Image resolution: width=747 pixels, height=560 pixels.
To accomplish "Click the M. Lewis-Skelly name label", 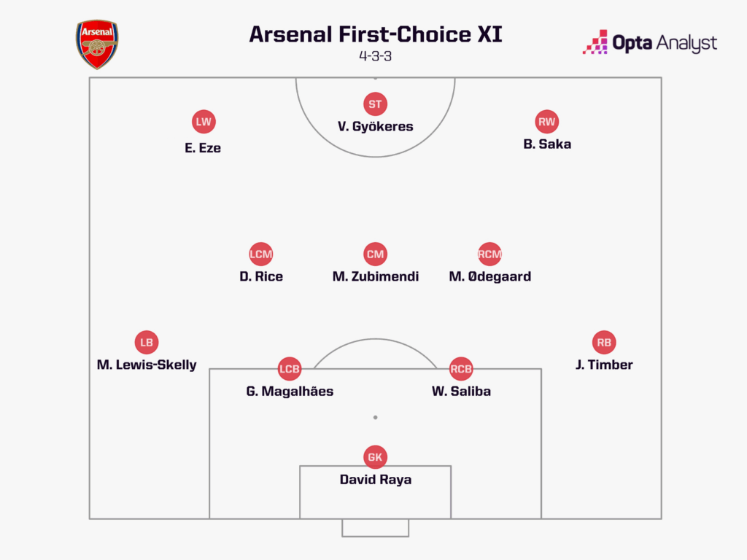I will click(x=147, y=365).
